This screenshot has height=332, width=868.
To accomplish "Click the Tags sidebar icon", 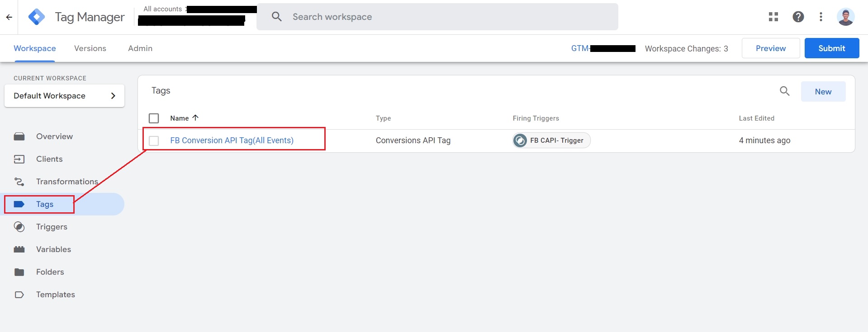I will click(x=19, y=204).
